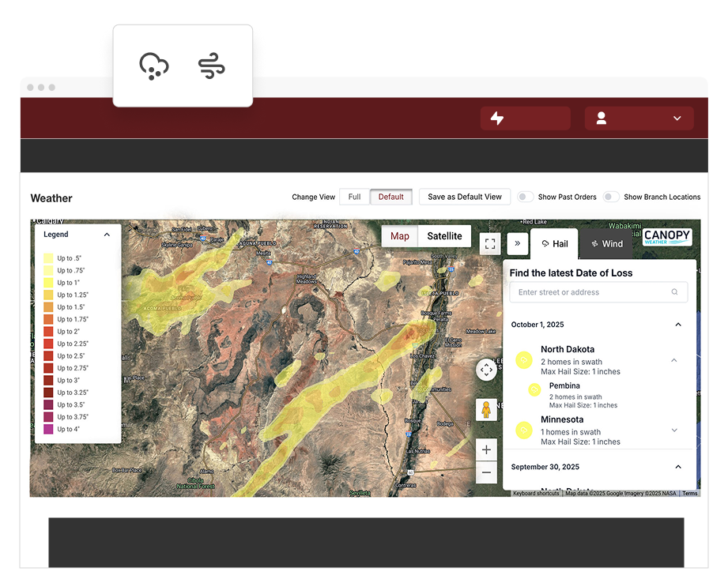Viewport: 728px width, 575px height.
Task: Enable Show Past Orders toggle
Action: coord(525,197)
